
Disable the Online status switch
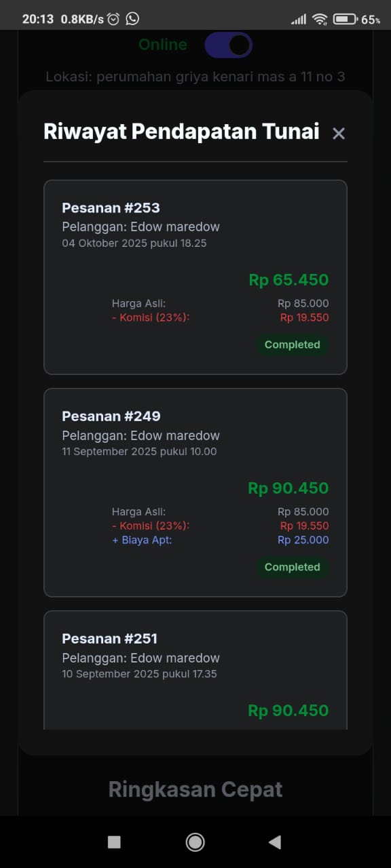click(229, 43)
